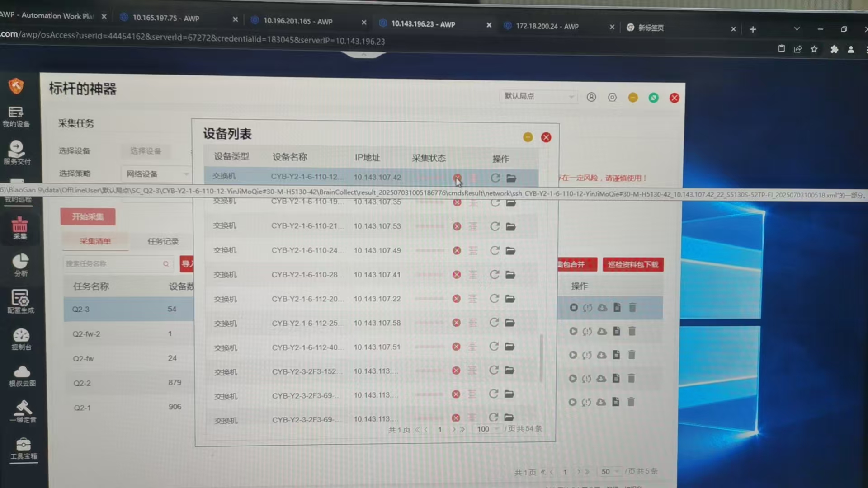Switch to the 任务记录 tab
Viewport: 868px width, 488px height.
[x=163, y=241]
